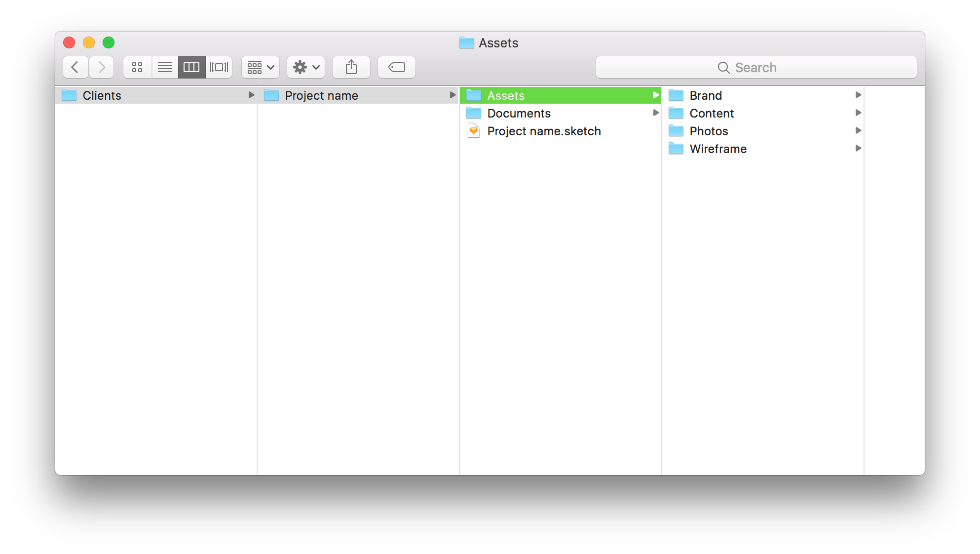The image size is (980, 554).
Task: Click into the Search field
Action: pyautogui.click(x=756, y=68)
